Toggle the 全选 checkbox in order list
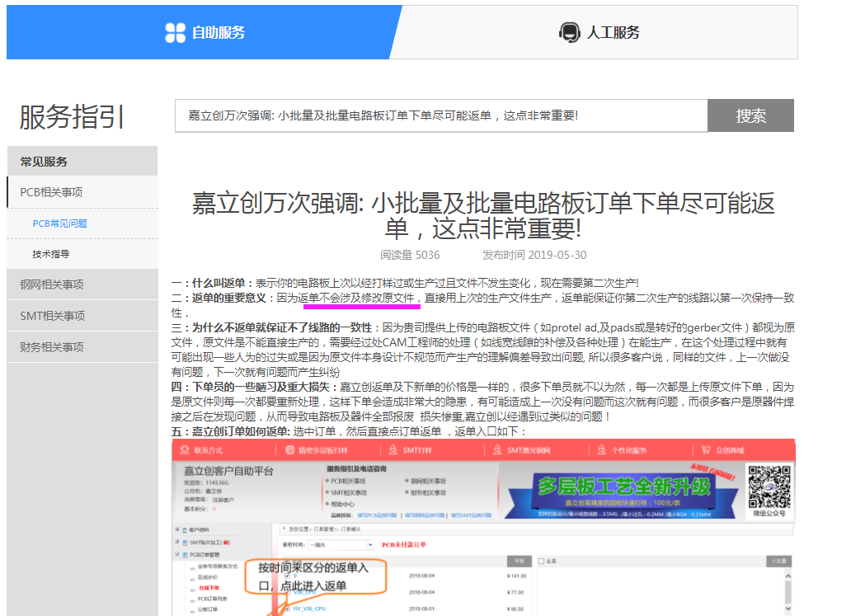 [541, 562]
